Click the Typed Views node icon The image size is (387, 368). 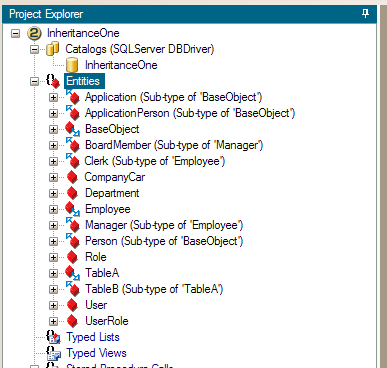(x=53, y=353)
